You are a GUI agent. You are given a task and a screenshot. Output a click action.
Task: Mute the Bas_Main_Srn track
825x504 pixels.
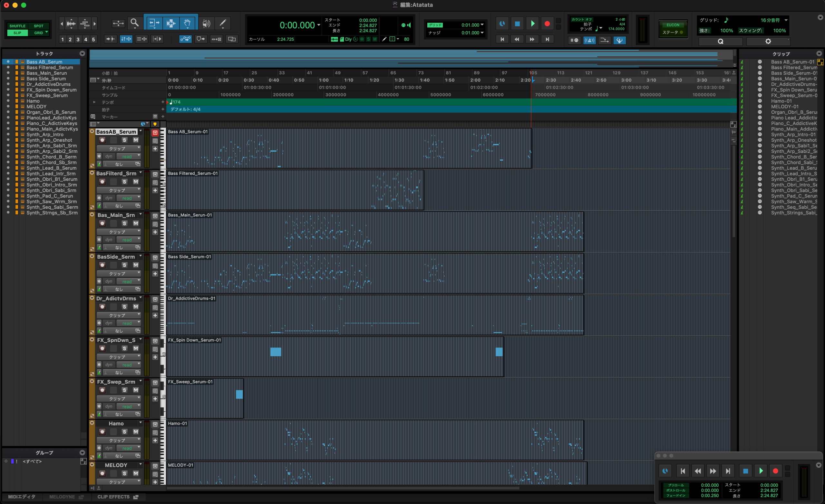136,223
